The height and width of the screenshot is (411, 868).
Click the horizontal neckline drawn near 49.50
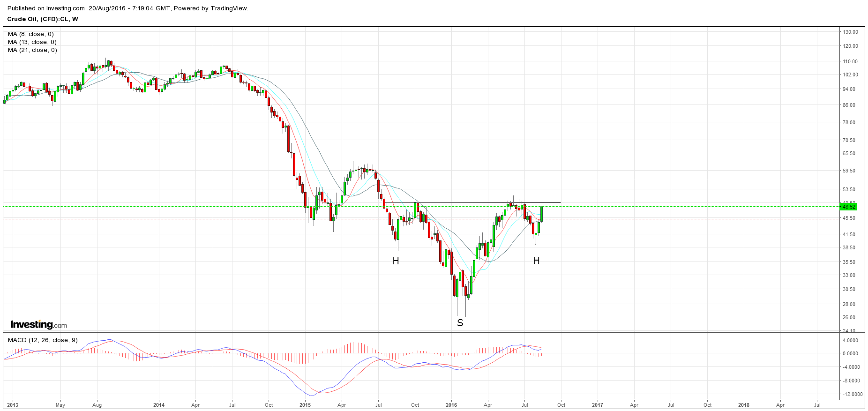[x=472, y=202]
